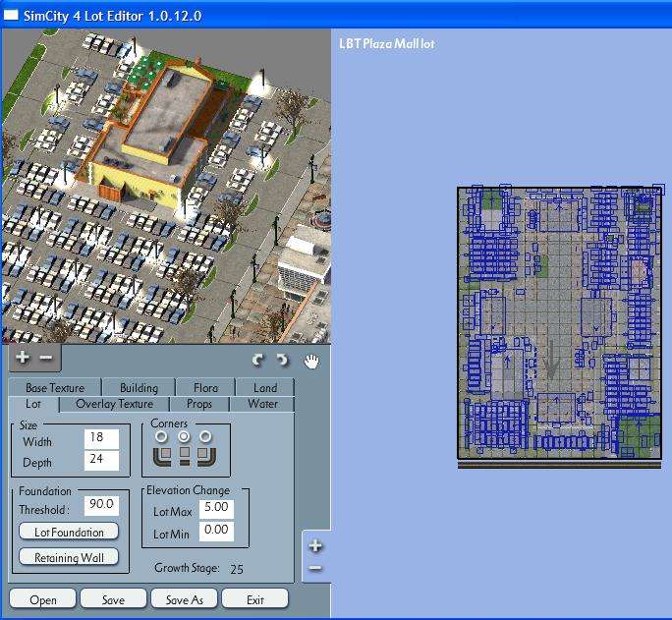672x620 pixels.
Task: Save the current lot
Action: (114, 599)
